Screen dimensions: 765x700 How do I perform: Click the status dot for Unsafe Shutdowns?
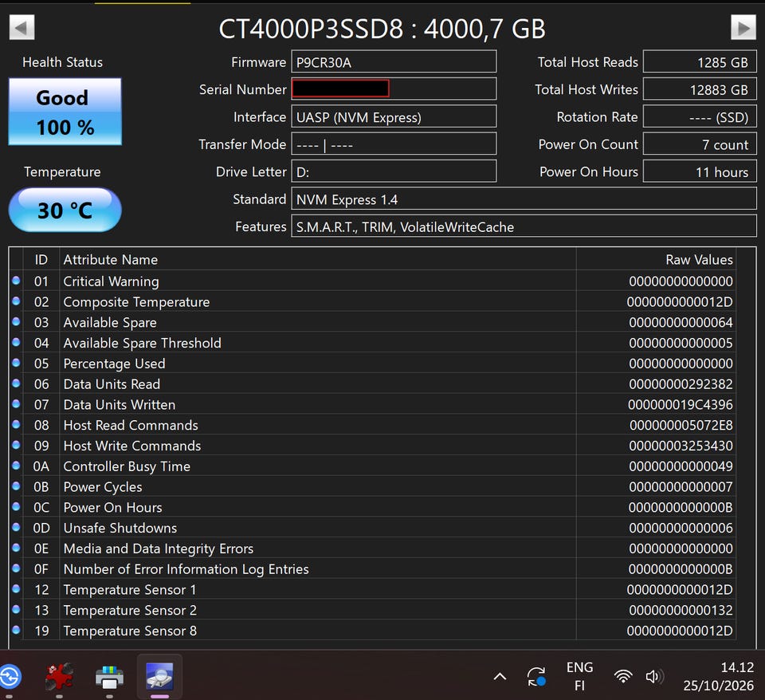tap(16, 527)
